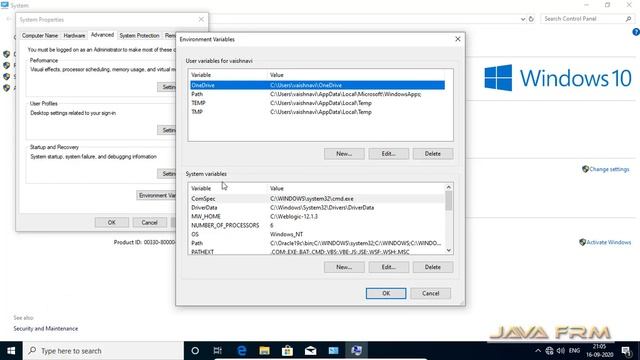640x360 pixels.
Task: Click OK in System Properties window
Action: click(x=112, y=222)
